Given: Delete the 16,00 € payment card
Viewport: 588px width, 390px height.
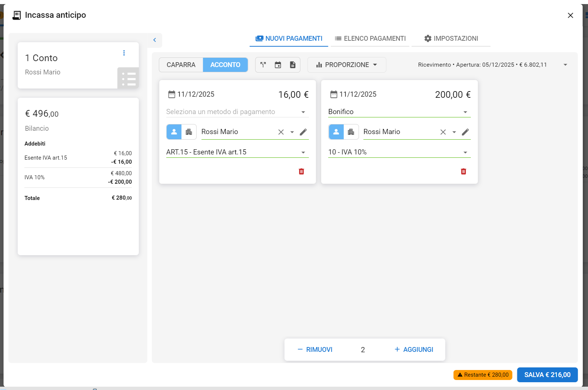Looking at the screenshot, I should 301,171.
